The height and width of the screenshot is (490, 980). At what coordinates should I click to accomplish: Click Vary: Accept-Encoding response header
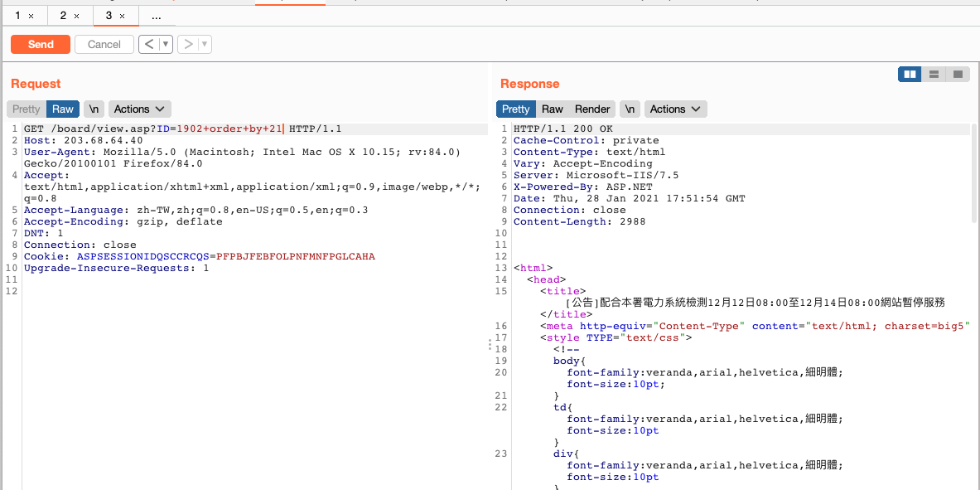pyautogui.click(x=583, y=164)
